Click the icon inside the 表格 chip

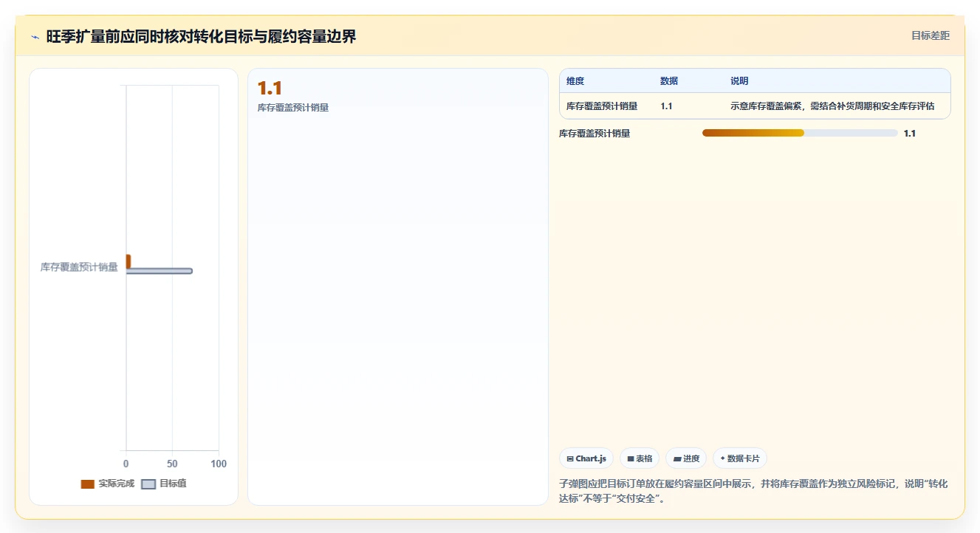coord(631,458)
